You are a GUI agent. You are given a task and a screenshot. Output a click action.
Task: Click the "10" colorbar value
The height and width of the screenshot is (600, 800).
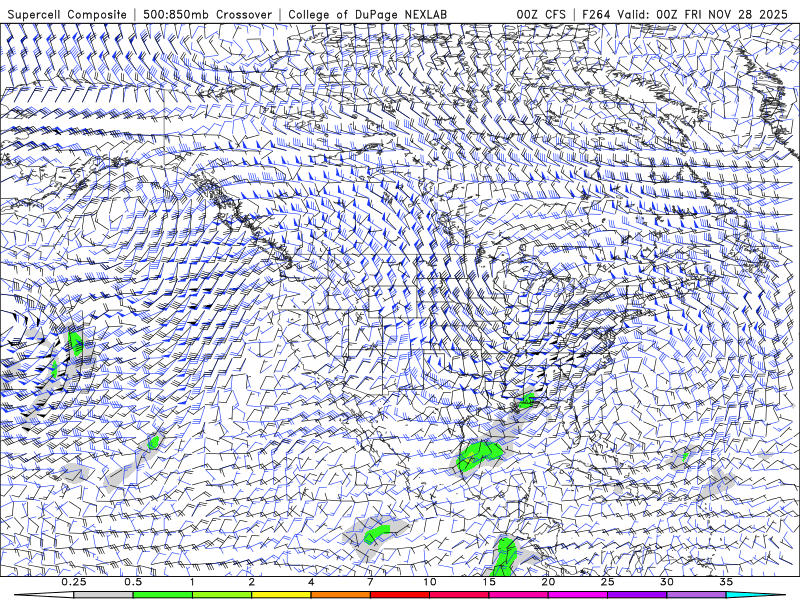[430, 582]
